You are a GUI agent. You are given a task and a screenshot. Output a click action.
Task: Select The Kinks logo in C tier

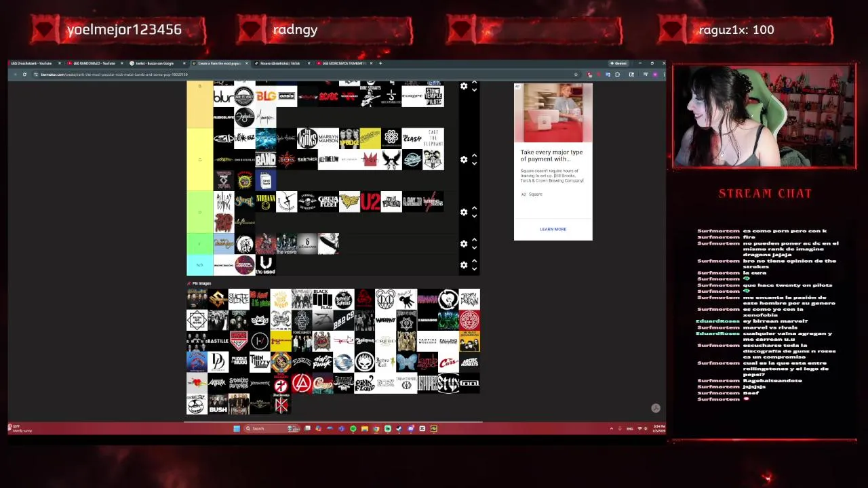click(x=307, y=138)
